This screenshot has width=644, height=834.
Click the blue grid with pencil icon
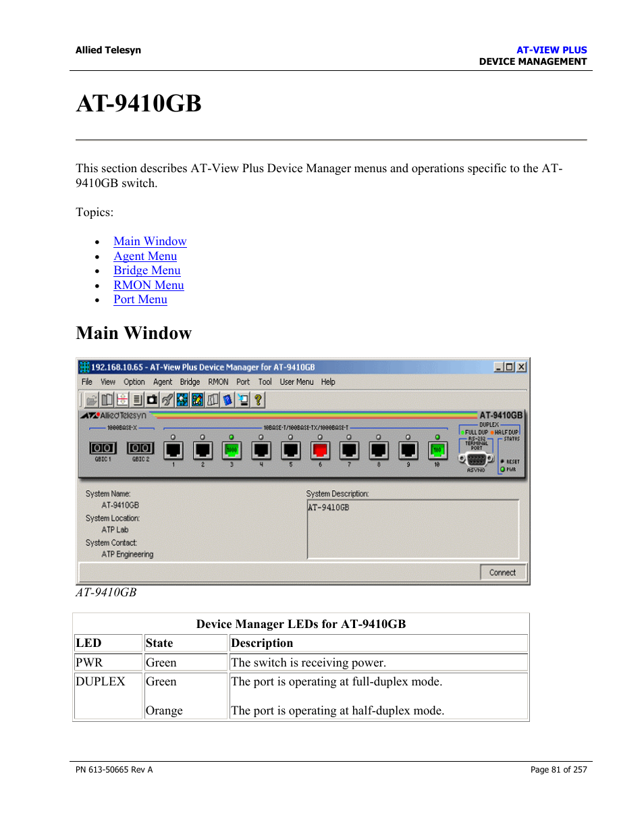(x=197, y=400)
